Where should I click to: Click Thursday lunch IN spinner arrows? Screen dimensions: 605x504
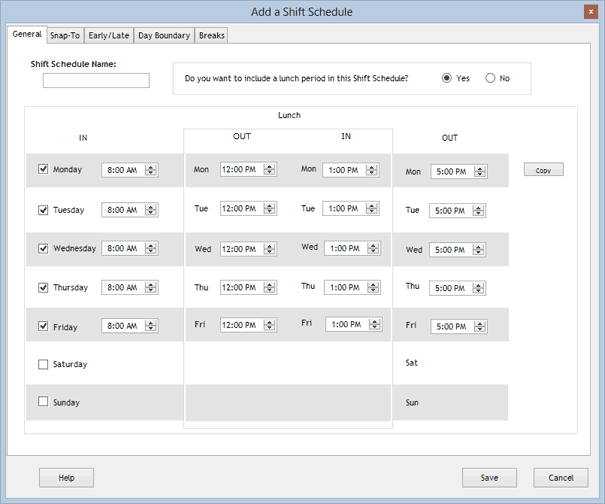(373, 288)
